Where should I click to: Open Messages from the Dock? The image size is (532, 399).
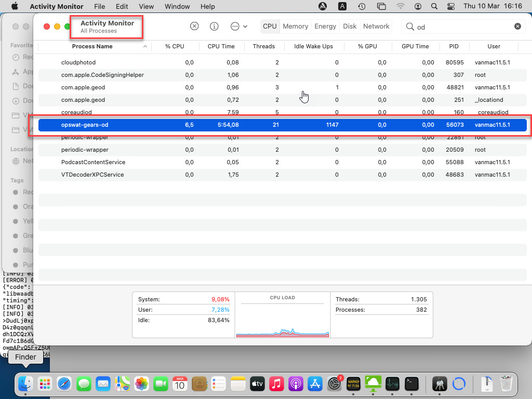[84, 384]
